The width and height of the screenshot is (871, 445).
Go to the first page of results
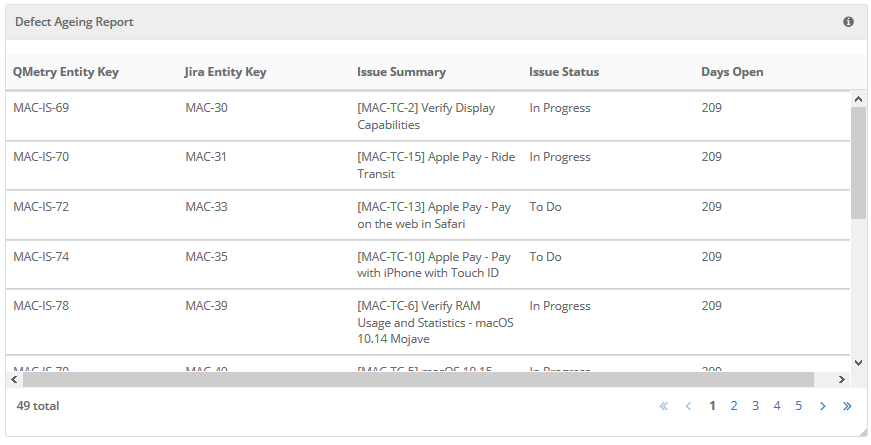[664, 406]
